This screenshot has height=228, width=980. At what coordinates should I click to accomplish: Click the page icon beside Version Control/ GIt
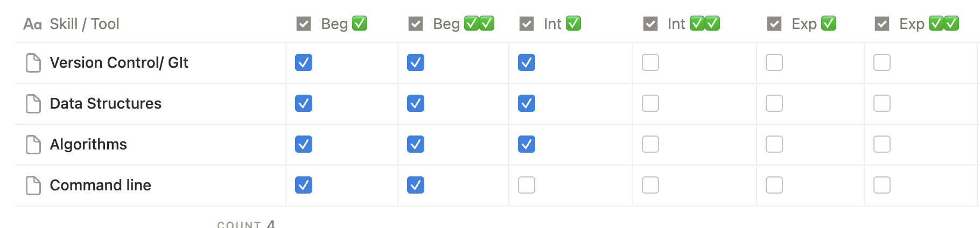pyautogui.click(x=33, y=63)
